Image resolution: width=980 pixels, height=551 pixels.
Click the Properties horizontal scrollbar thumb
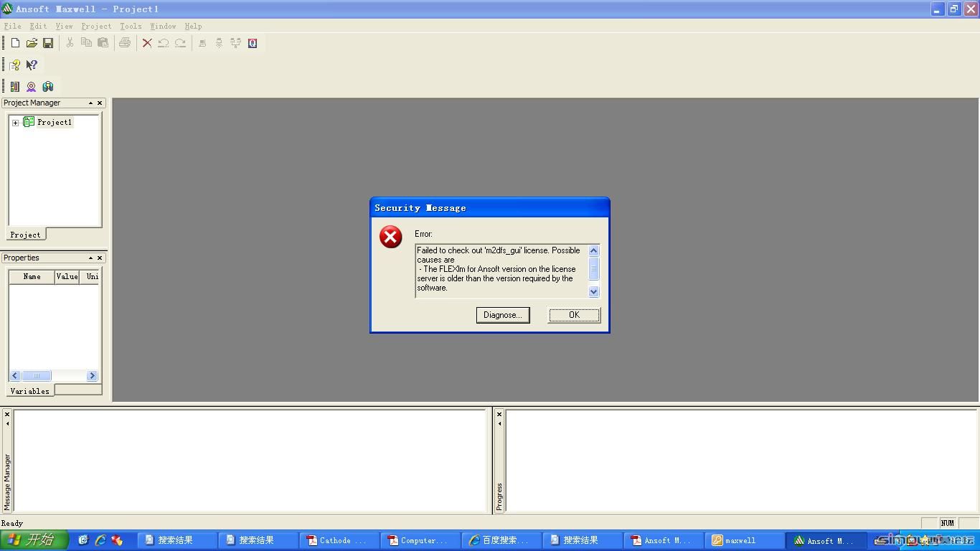37,375
